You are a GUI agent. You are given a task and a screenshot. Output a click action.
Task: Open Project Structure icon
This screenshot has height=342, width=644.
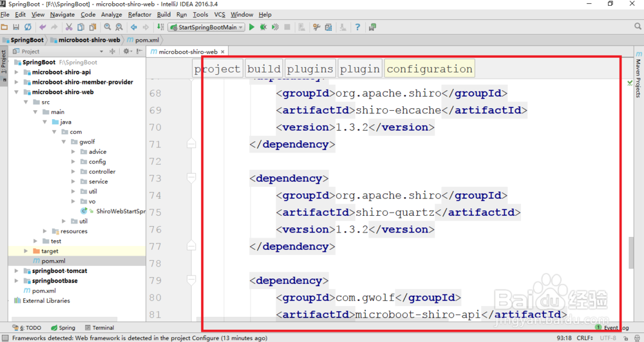click(x=328, y=27)
